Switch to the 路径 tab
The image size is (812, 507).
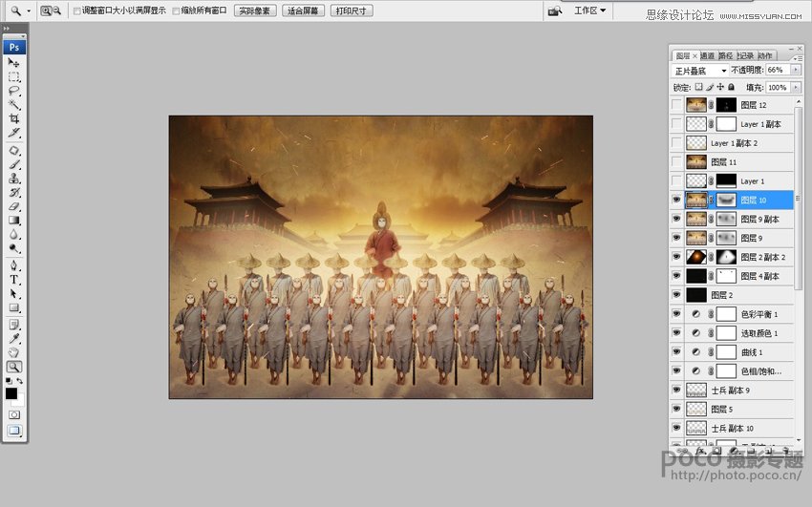725,56
